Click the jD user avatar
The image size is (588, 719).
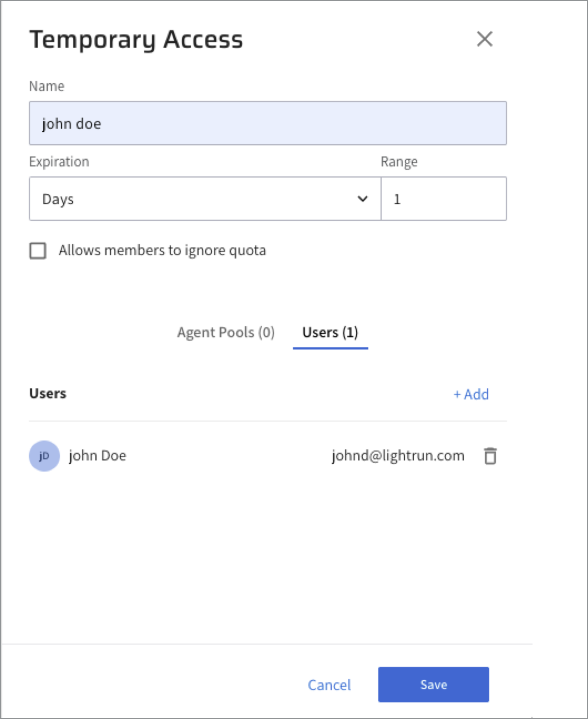[44, 456]
